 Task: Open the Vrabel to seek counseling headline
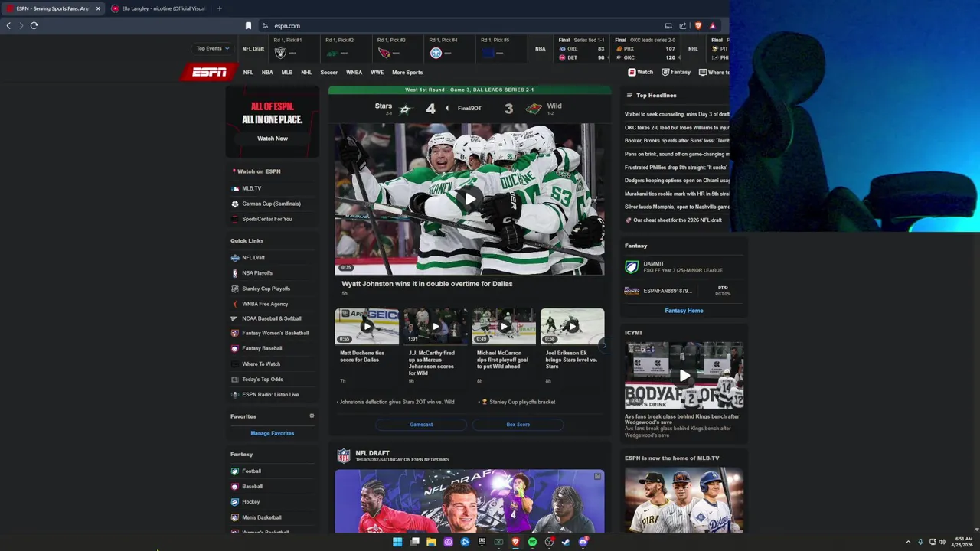(x=677, y=114)
